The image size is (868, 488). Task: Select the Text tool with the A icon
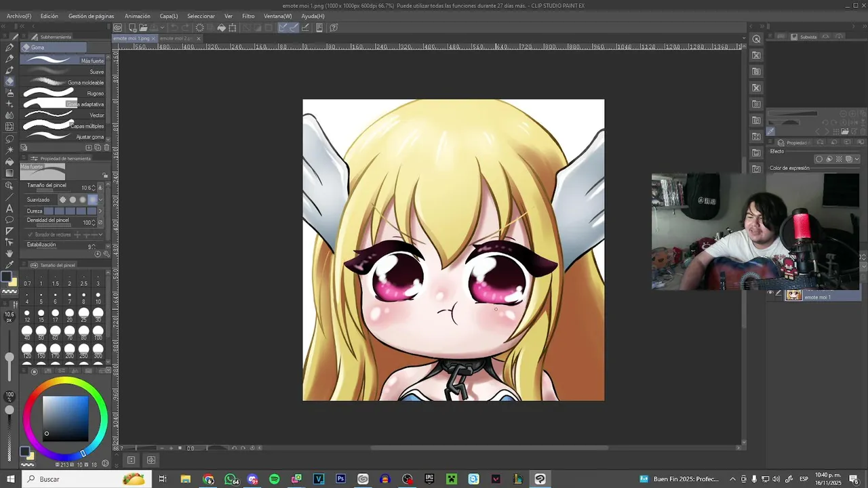pos(9,208)
